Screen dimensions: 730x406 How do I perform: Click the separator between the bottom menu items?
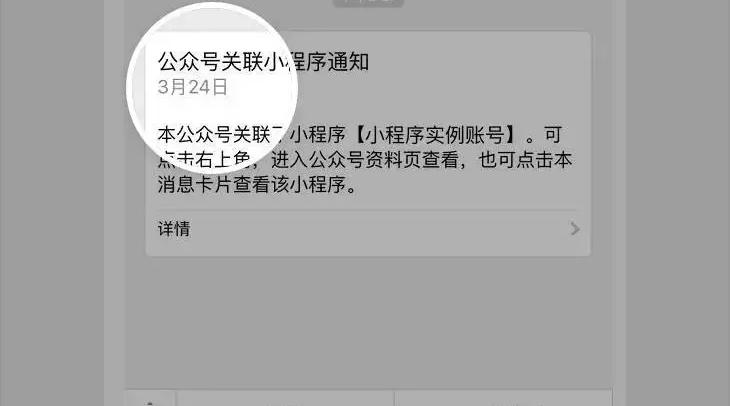(x=394, y=399)
